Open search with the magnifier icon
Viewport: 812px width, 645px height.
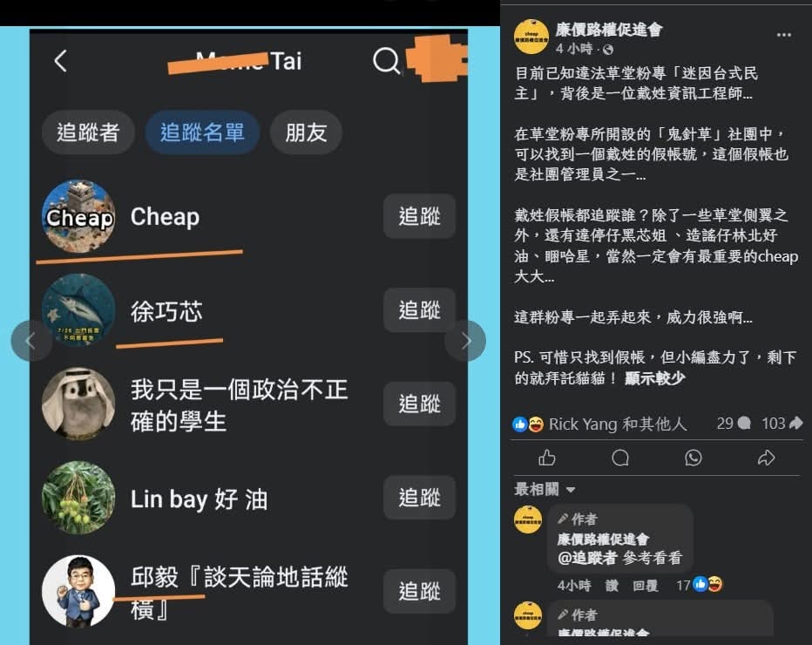click(386, 61)
